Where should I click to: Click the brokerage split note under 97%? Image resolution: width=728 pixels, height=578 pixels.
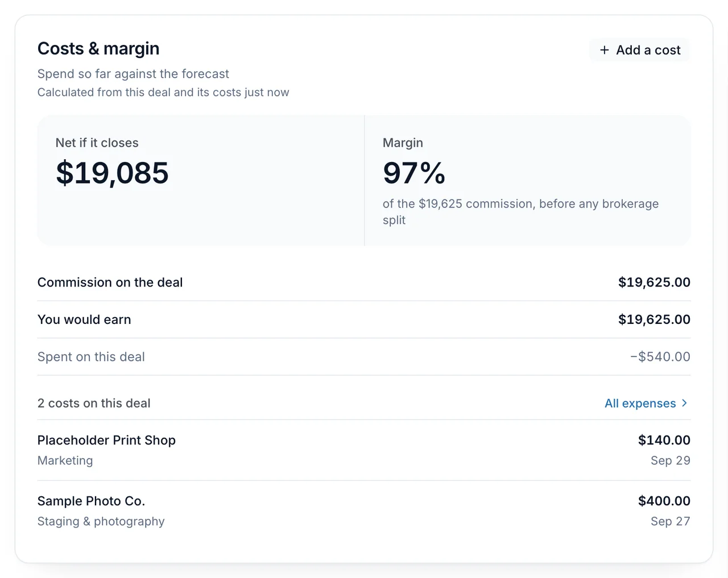coord(520,211)
